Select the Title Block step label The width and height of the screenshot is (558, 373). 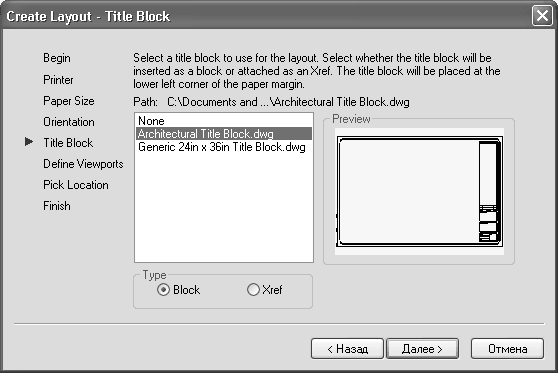point(68,143)
